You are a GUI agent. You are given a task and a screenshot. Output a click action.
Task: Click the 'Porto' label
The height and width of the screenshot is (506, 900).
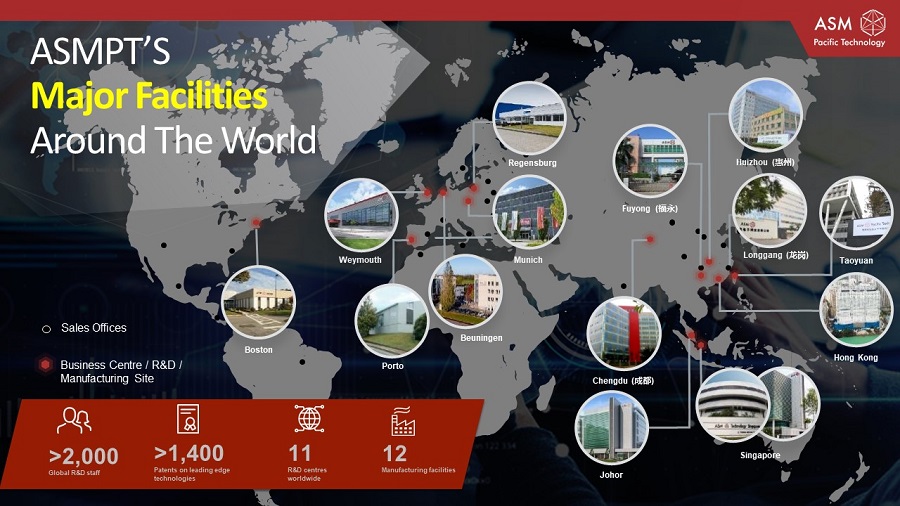tap(393, 365)
